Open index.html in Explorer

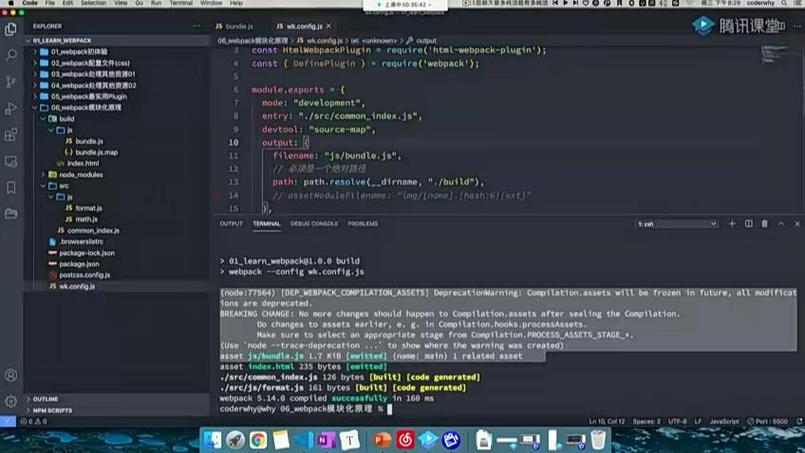pos(83,163)
